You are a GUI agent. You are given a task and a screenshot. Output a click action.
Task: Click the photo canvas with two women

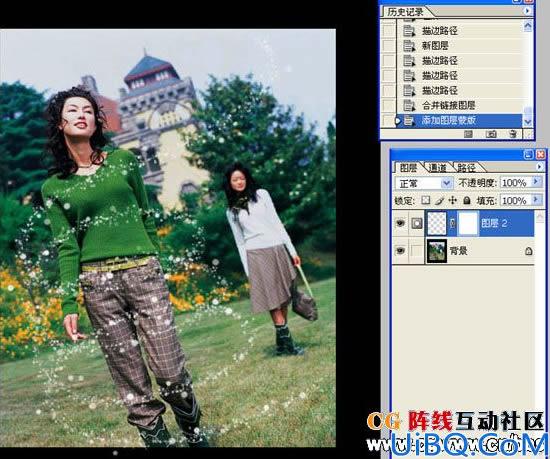click(x=168, y=238)
